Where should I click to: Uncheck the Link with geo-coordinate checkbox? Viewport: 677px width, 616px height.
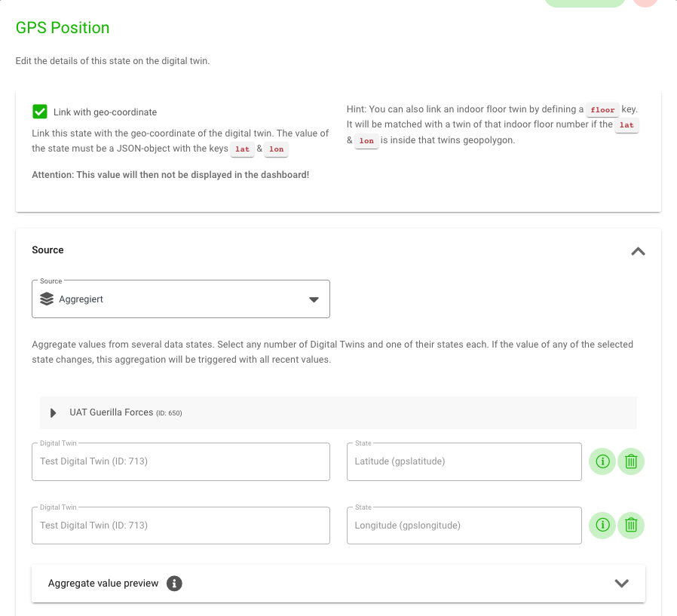(40, 112)
